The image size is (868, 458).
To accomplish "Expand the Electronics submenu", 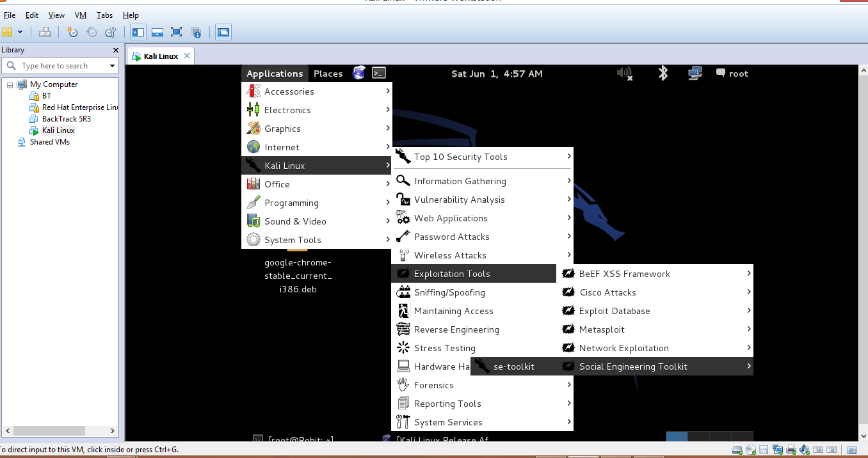I will point(317,110).
